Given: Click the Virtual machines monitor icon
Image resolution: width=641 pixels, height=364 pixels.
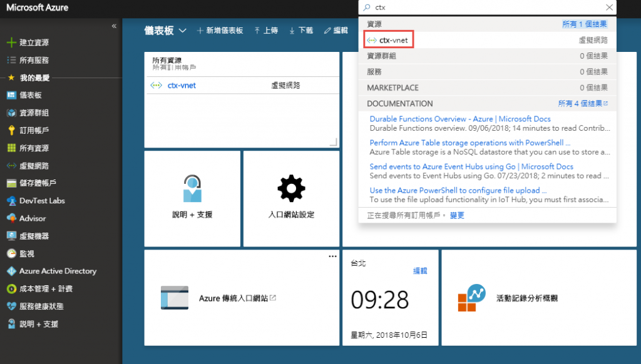Looking at the screenshot, I should click(11, 236).
